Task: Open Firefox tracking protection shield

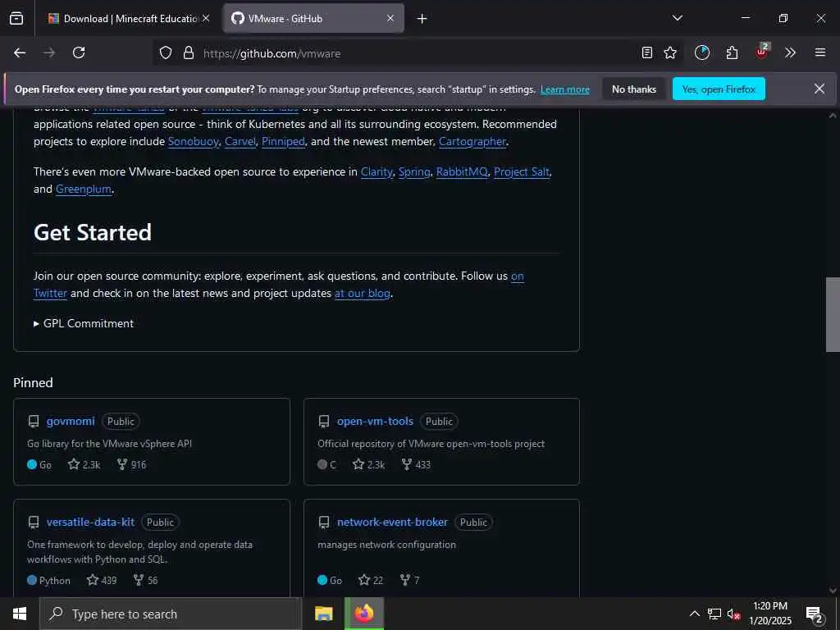Action: [x=166, y=53]
